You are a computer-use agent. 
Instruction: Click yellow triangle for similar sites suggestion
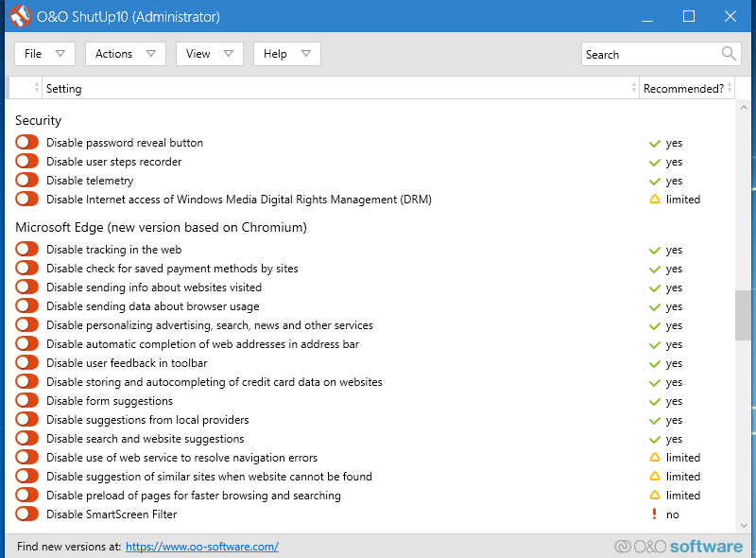click(x=655, y=477)
